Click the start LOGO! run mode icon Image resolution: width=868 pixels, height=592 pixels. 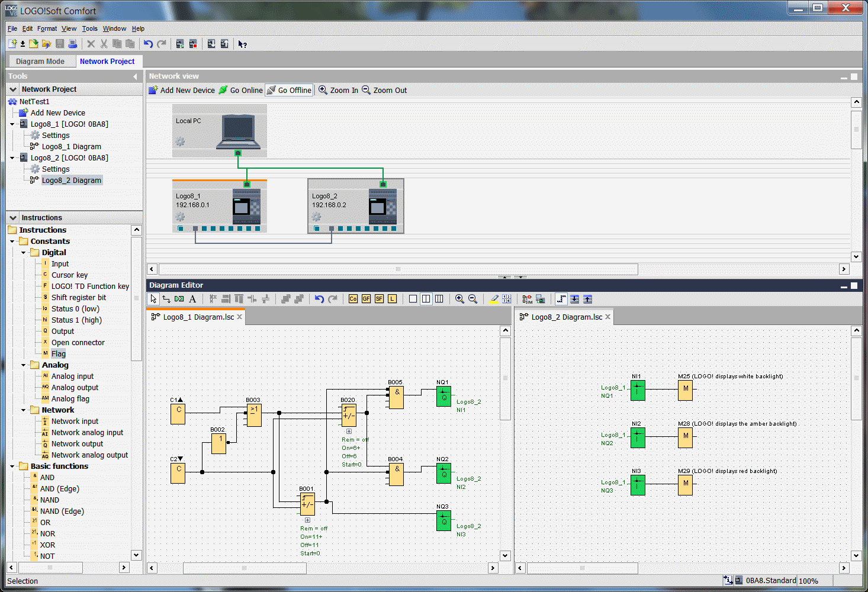point(180,44)
